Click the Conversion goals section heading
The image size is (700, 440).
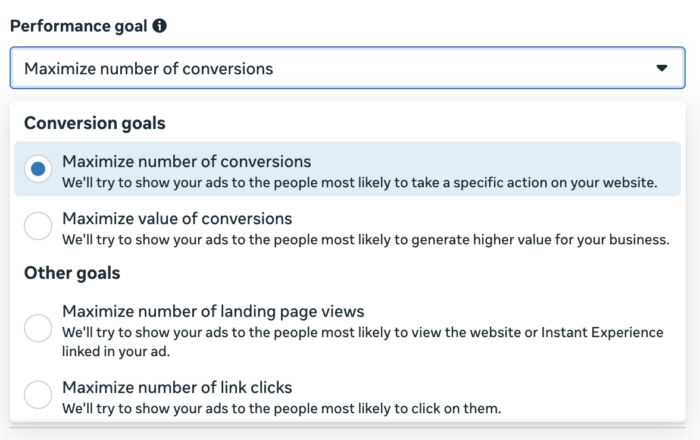[x=95, y=123]
